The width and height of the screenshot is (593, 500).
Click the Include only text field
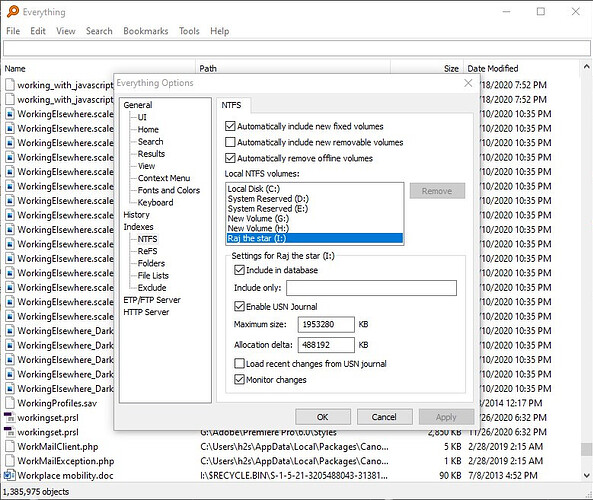click(371, 288)
